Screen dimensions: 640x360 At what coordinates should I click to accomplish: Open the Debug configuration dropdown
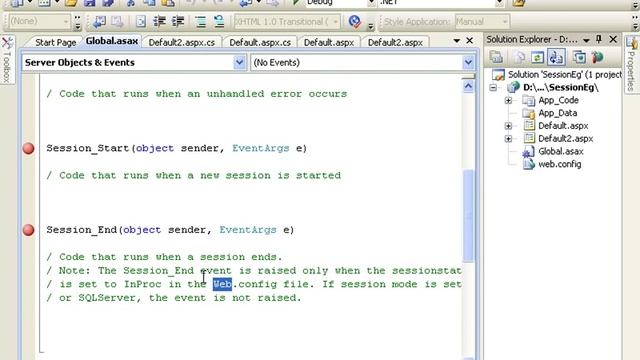click(x=371, y=3)
